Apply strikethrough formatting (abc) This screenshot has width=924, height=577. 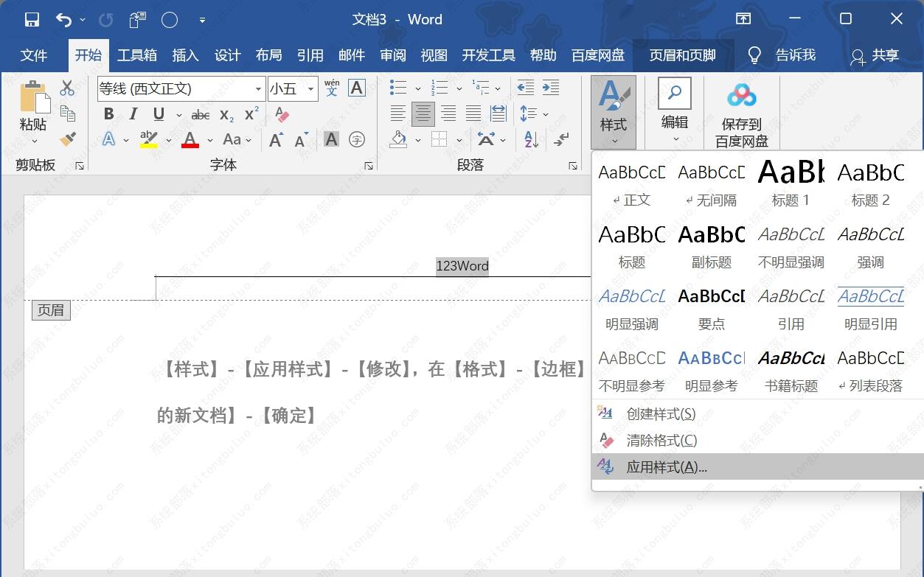click(x=201, y=115)
